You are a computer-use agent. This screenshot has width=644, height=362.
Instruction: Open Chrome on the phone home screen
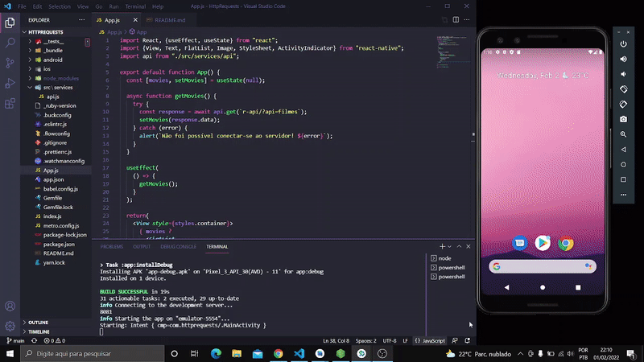[566, 244]
